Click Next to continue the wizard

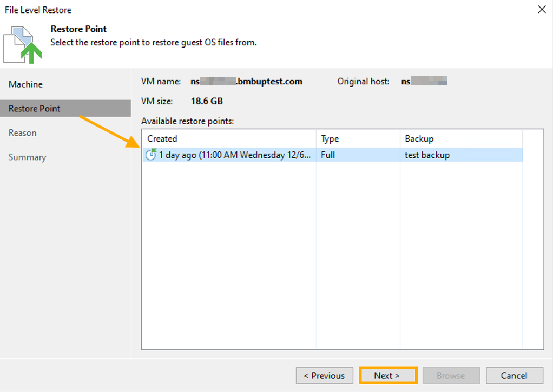(387, 375)
